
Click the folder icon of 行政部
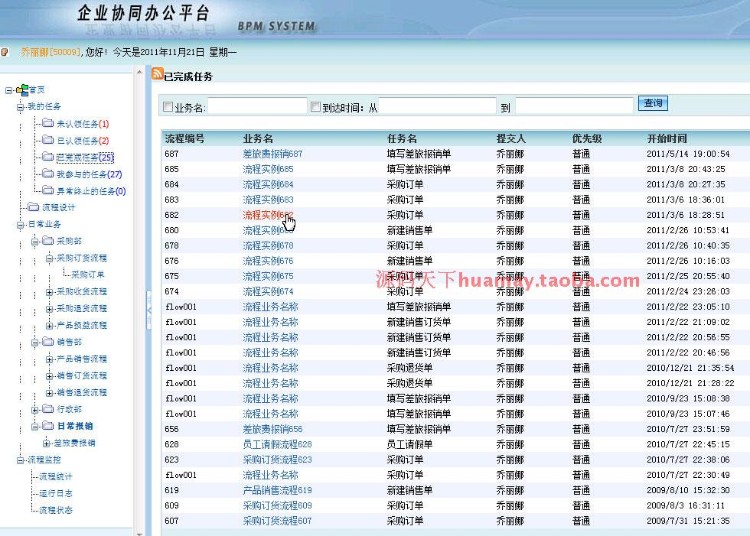click(x=48, y=409)
